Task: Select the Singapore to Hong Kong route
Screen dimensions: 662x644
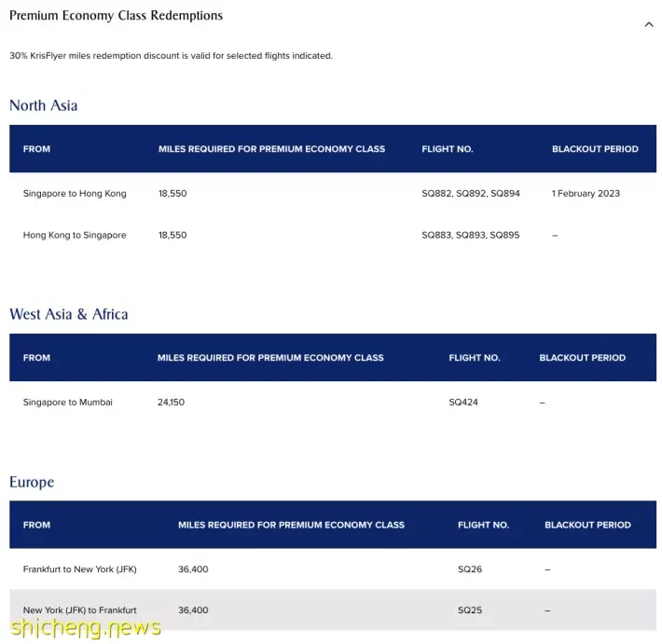Action: (x=75, y=193)
